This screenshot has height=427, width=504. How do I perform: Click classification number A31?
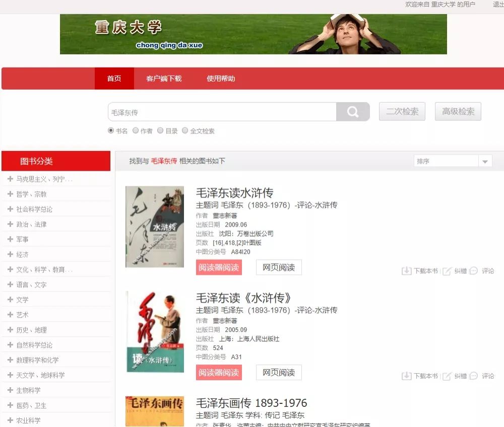[236, 357]
